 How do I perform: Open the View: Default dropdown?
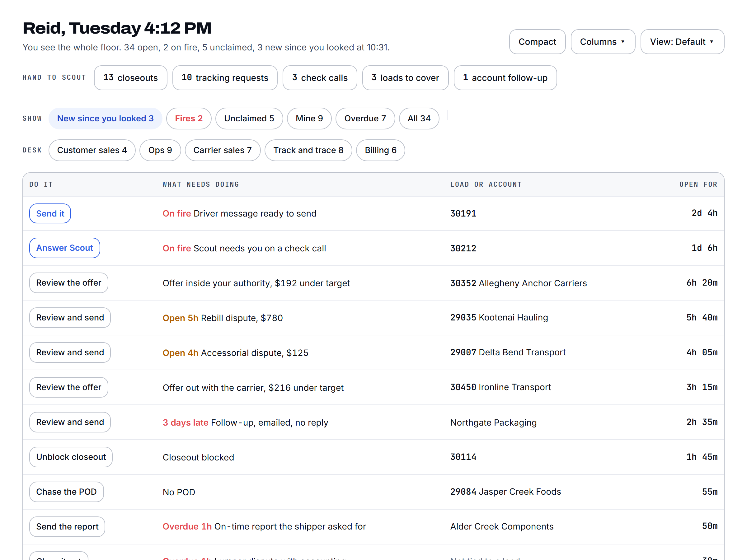tap(682, 41)
